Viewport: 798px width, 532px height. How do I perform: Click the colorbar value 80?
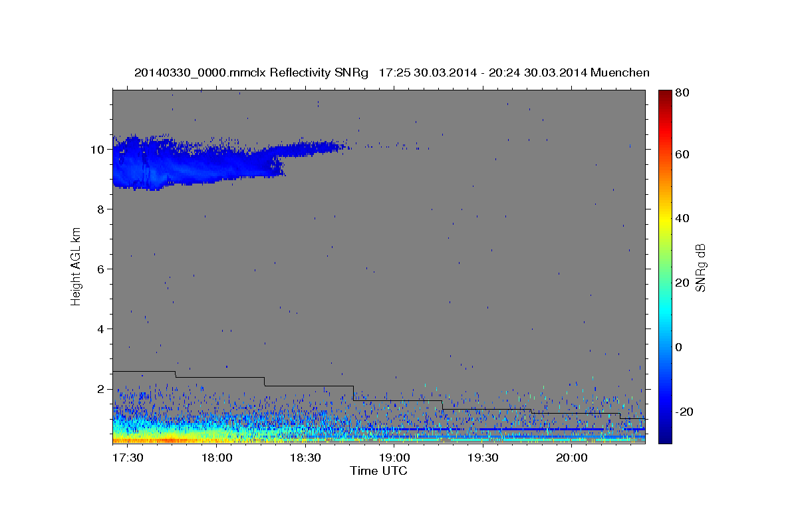point(682,93)
